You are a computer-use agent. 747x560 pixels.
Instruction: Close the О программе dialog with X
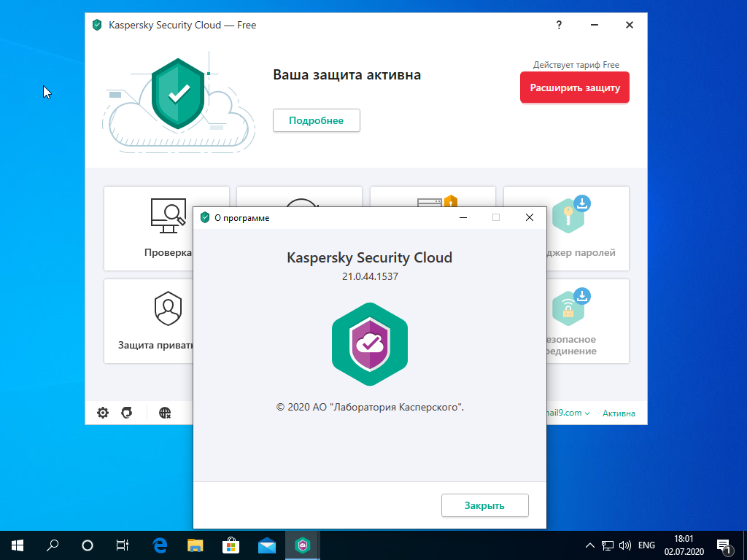[530, 217]
